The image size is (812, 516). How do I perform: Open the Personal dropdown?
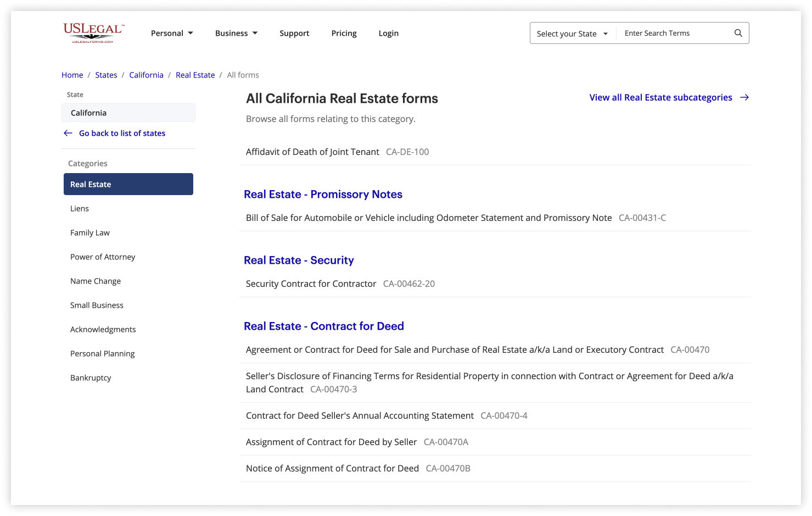click(172, 33)
